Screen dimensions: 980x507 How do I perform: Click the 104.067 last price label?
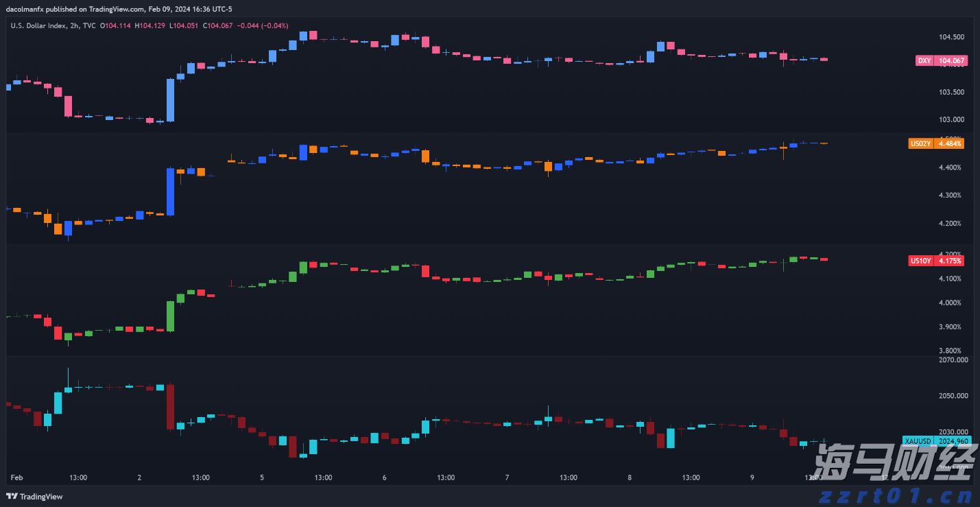[x=951, y=61]
